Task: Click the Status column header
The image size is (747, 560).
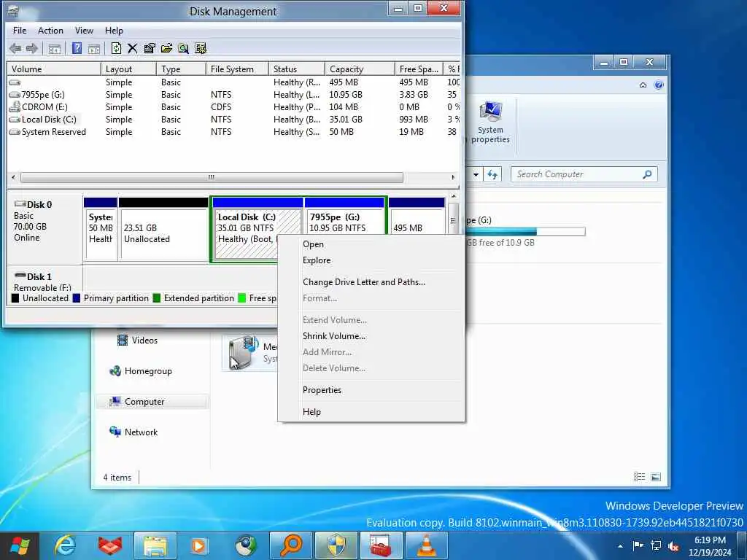Action: point(297,69)
